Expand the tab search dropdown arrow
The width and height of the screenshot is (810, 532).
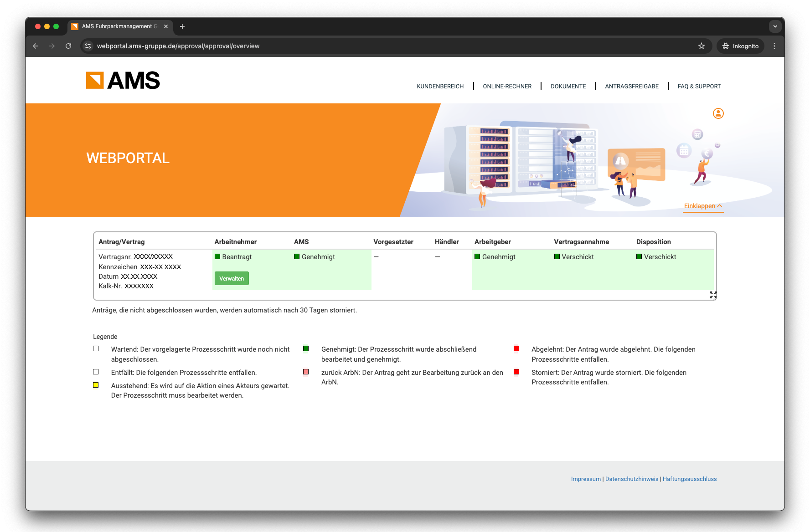pos(775,26)
